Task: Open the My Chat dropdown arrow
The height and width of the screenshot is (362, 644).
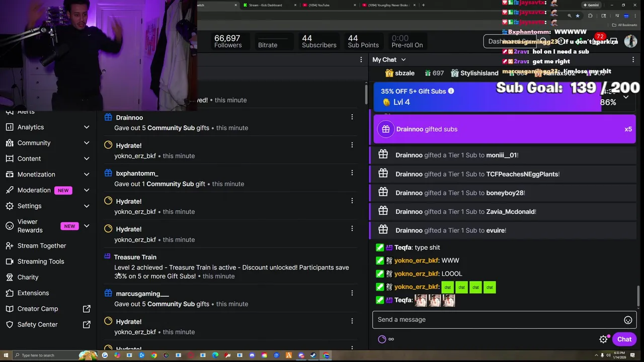Action: (x=403, y=60)
